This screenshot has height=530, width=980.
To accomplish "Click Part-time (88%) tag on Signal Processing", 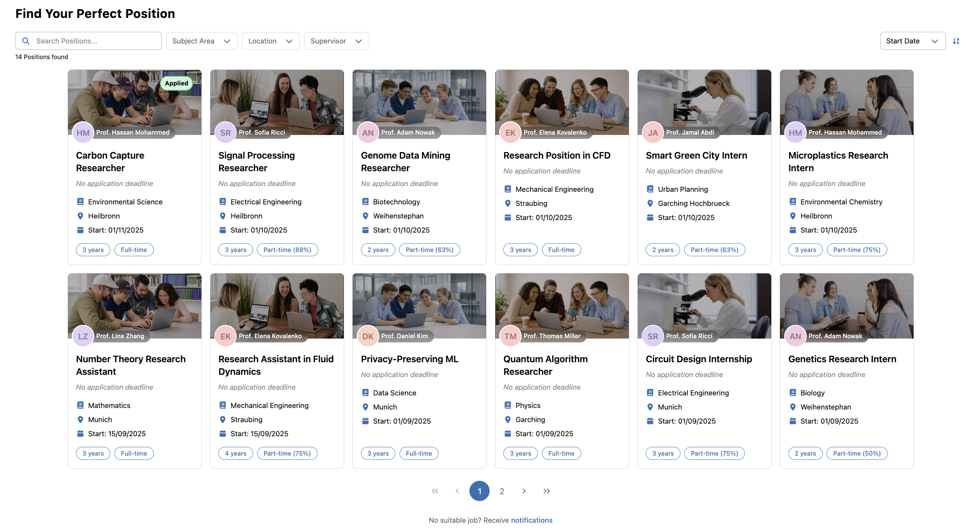I will (287, 250).
